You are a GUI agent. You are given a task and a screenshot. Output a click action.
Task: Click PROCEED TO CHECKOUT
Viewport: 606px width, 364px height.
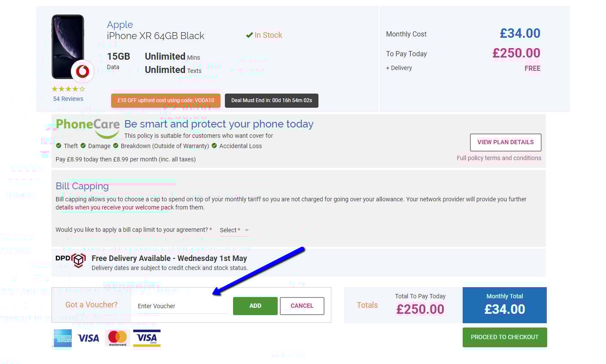pyautogui.click(x=505, y=337)
